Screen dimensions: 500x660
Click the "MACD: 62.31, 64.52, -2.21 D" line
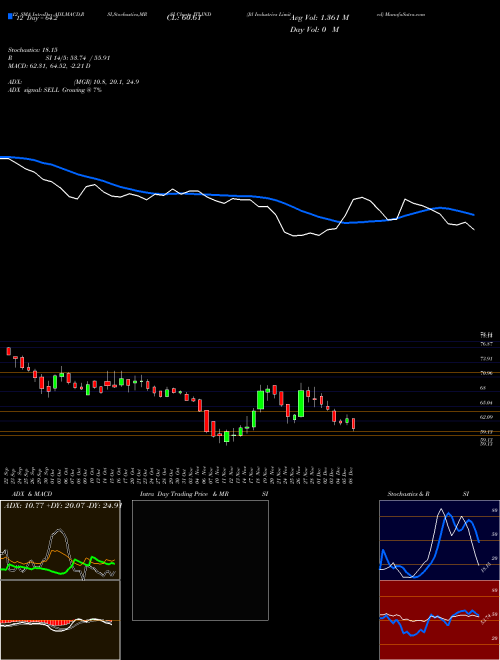(49, 66)
